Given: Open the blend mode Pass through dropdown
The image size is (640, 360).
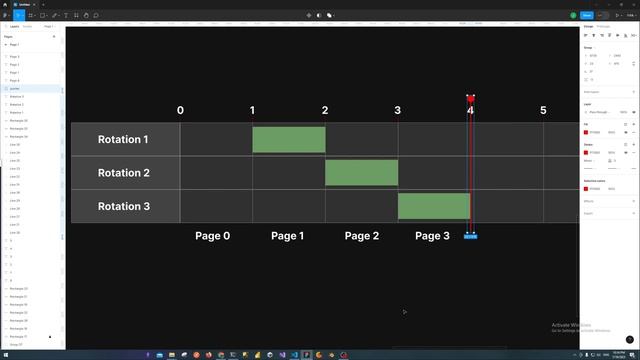Looking at the screenshot, I should [x=600, y=112].
